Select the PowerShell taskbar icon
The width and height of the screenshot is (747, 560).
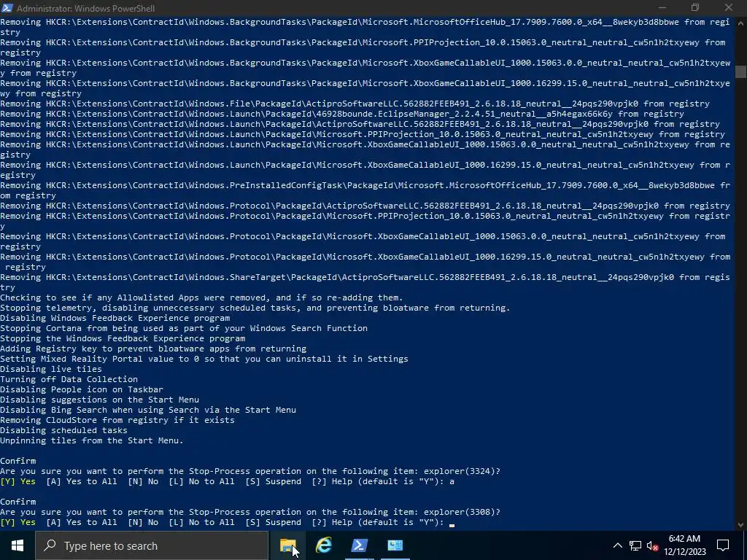click(359, 545)
